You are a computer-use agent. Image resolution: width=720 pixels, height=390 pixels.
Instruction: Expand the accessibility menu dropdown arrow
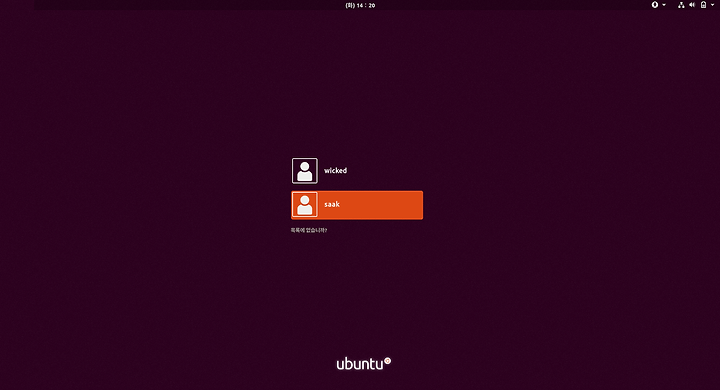point(664,5)
